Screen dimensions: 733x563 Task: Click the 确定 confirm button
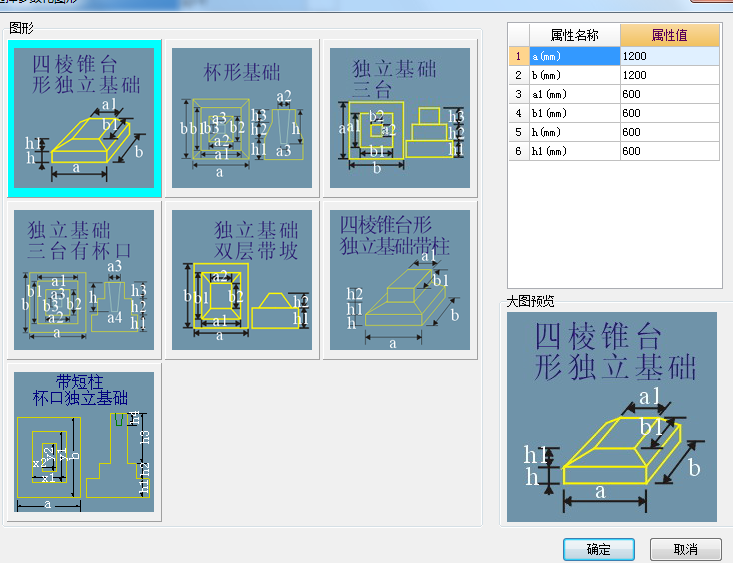coord(599,549)
